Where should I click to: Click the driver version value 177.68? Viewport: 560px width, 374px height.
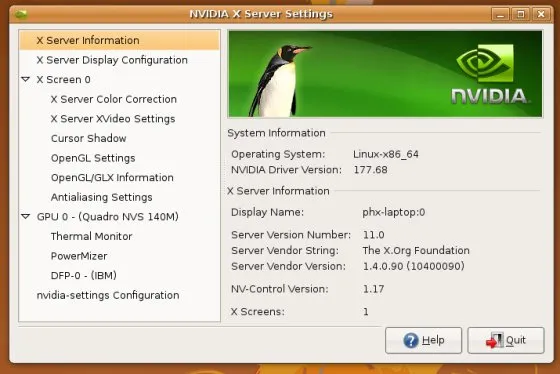370,170
